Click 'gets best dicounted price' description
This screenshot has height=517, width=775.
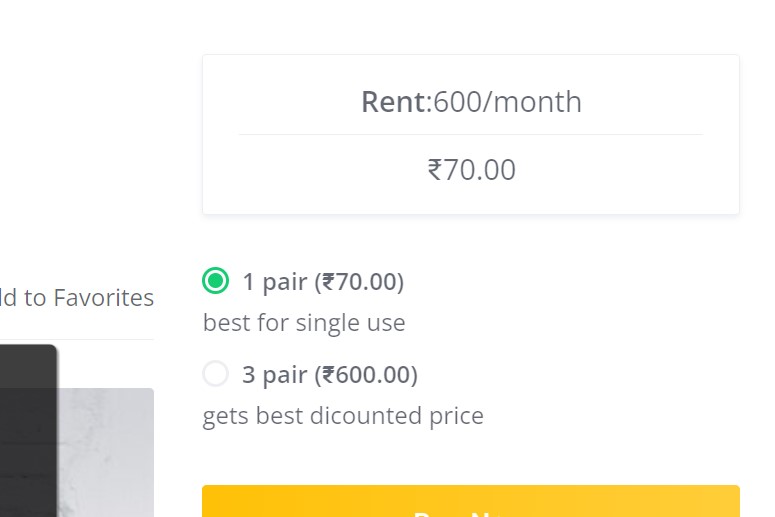tap(343, 416)
